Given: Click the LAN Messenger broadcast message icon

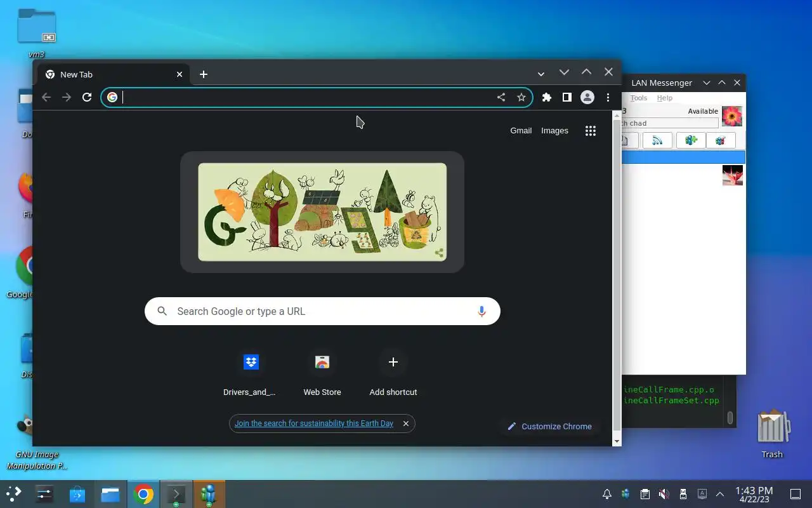Looking at the screenshot, I should tap(657, 140).
